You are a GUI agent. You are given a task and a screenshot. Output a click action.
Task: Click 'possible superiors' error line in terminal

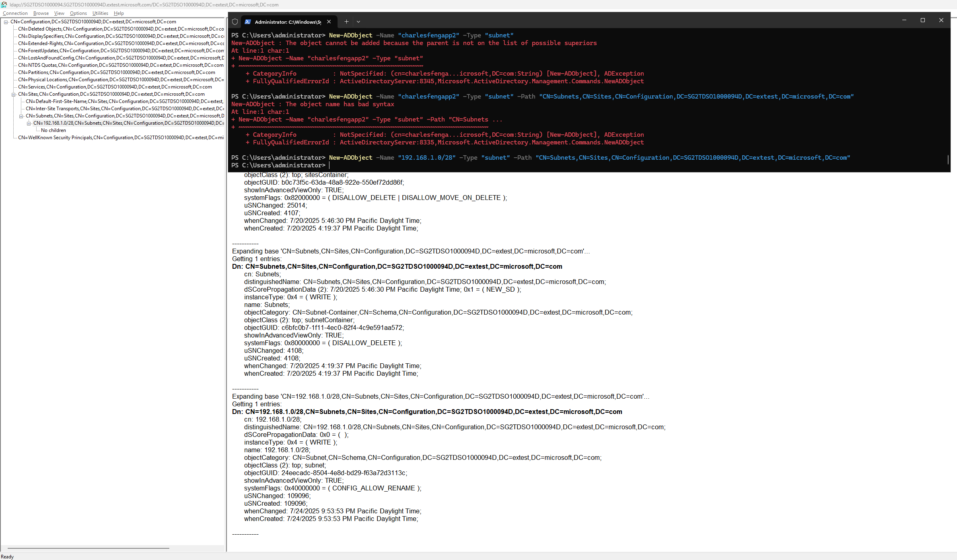(x=414, y=43)
